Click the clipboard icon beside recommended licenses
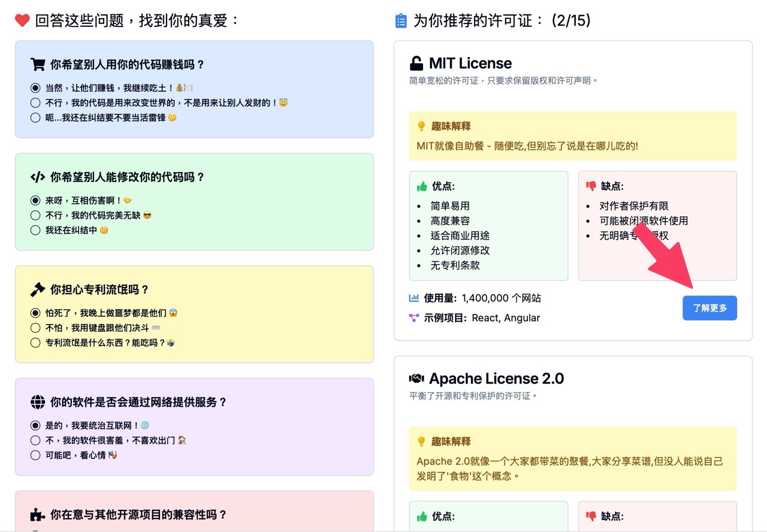Image resolution: width=767 pixels, height=532 pixels. [x=401, y=21]
